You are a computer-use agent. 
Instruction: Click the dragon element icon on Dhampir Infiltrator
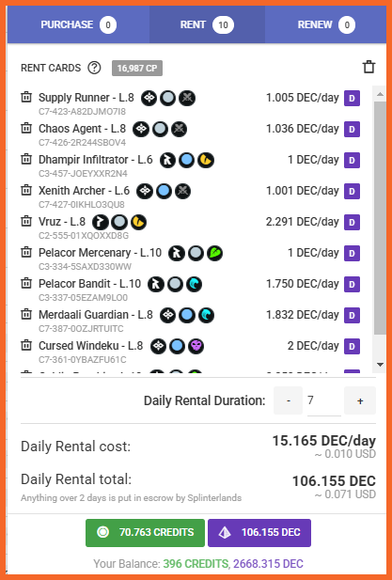[x=206, y=160]
